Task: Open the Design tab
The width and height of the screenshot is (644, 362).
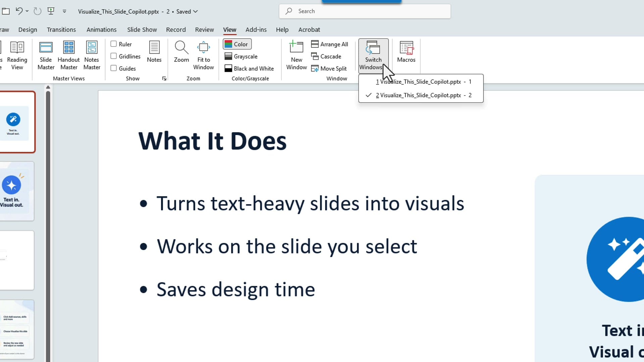Action: click(28, 29)
